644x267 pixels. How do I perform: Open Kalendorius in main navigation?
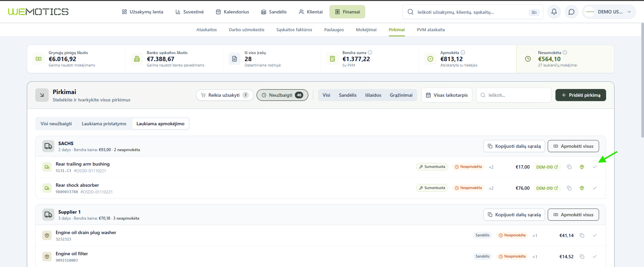[x=232, y=12]
